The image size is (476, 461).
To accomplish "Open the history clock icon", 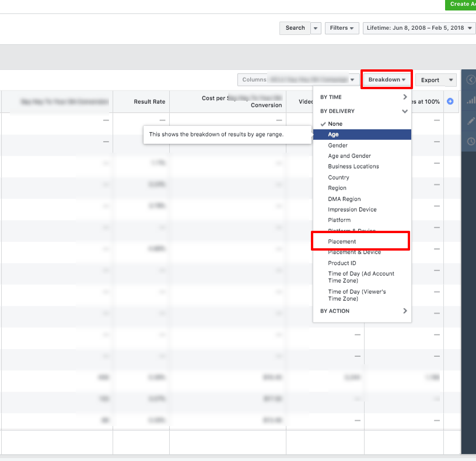I will pos(471,142).
